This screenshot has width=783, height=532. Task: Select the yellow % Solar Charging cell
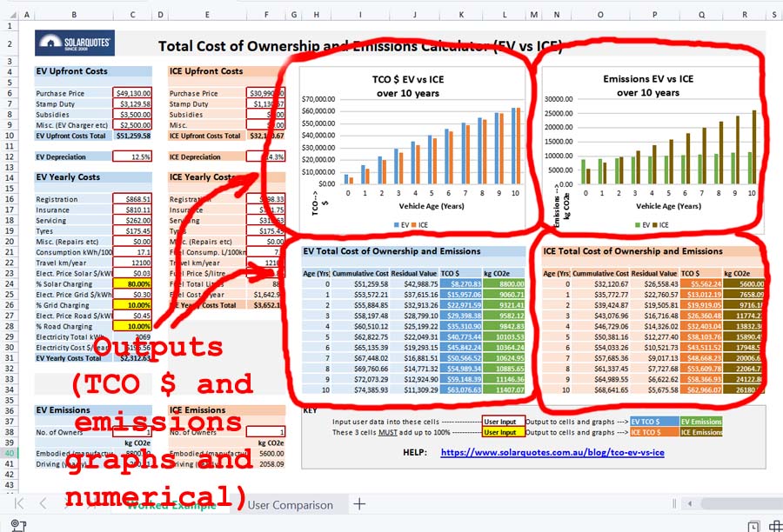[132, 284]
